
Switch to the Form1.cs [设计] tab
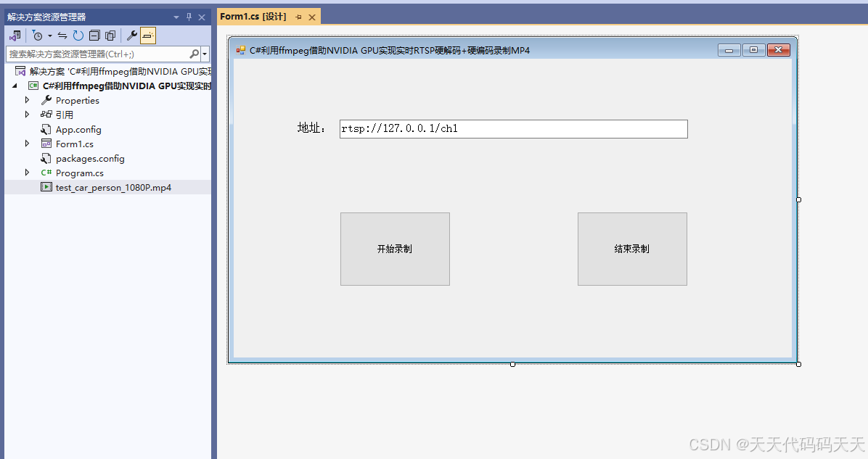click(x=253, y=17)
